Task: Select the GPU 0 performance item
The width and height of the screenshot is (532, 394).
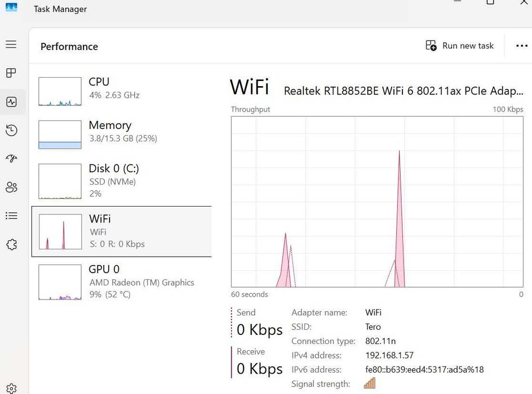Action: point(121,281)
